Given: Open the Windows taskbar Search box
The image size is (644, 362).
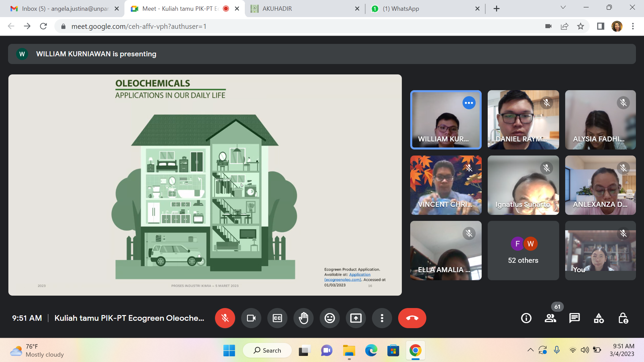Looking at the screenshot, I should 267,350.
